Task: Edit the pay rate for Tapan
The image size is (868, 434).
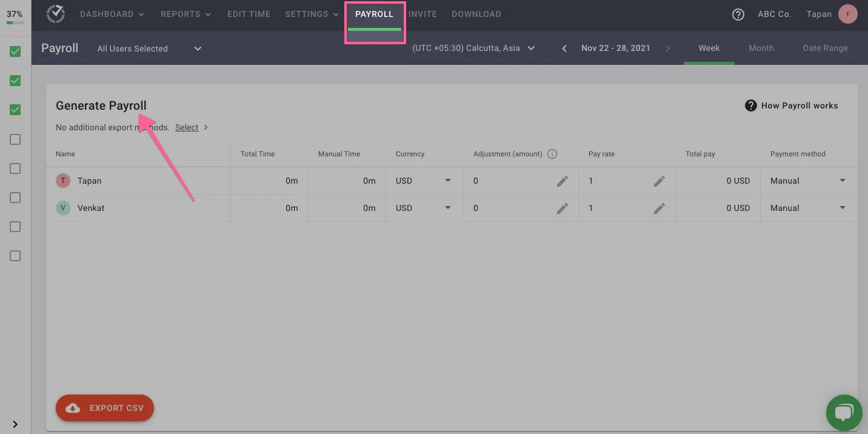Action: (659, 181)
